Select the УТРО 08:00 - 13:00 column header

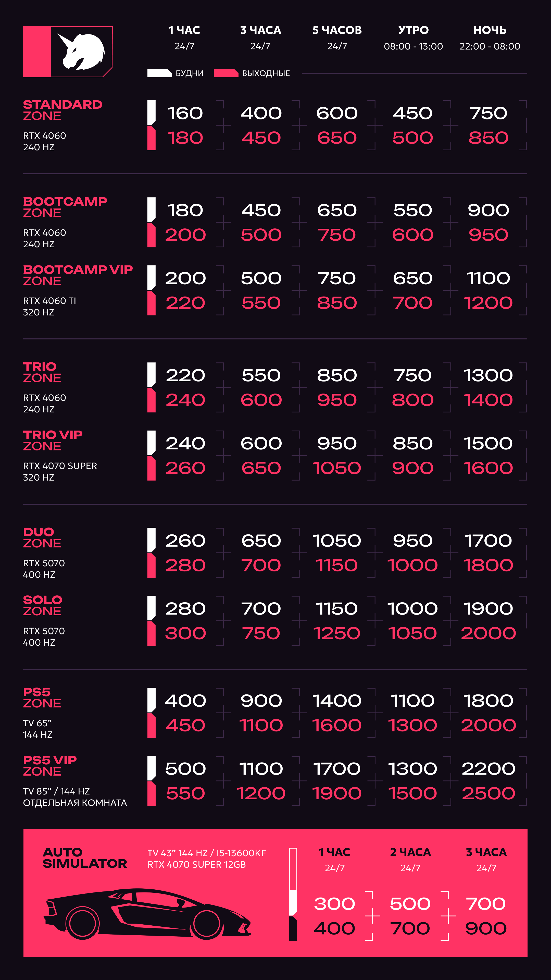click(413, 37)
